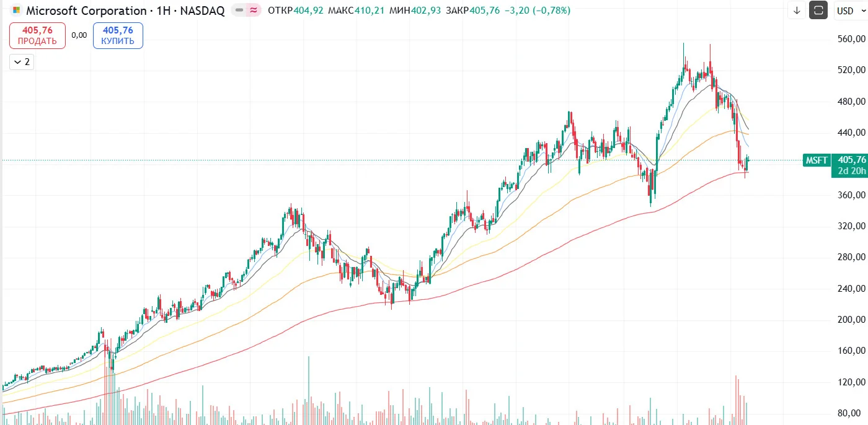The image size is (868, 425).
Task: Click the 560,00 price scale label
Action: 851,38
